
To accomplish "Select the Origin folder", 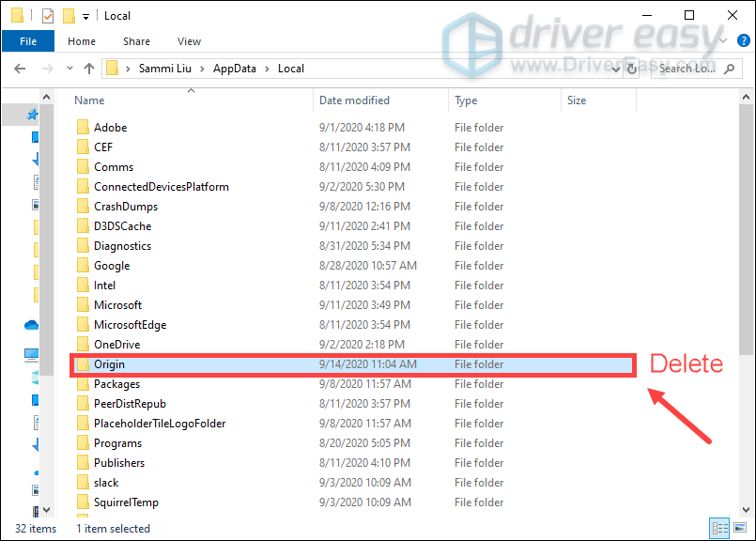I will click(109, 364).
